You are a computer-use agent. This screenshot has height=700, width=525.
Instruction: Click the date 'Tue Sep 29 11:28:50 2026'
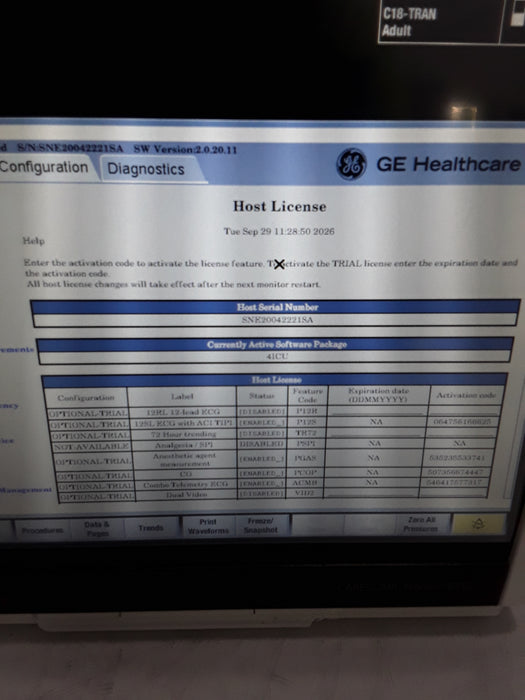tap(279, 231)
